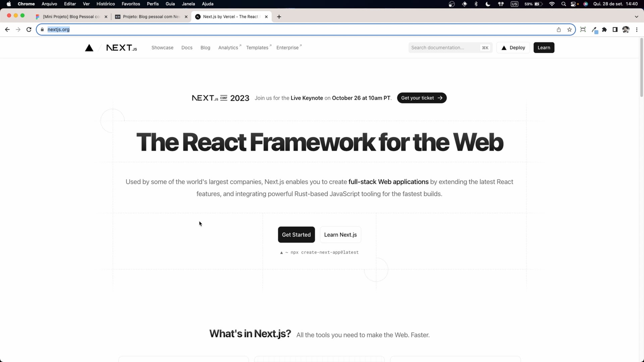Go back with the back arrow
This screenshot has height=362, width=644.
[x=7, y=29]
